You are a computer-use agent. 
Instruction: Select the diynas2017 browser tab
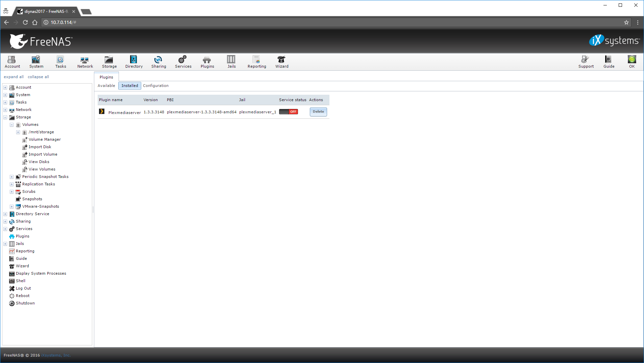pos(46,12)
